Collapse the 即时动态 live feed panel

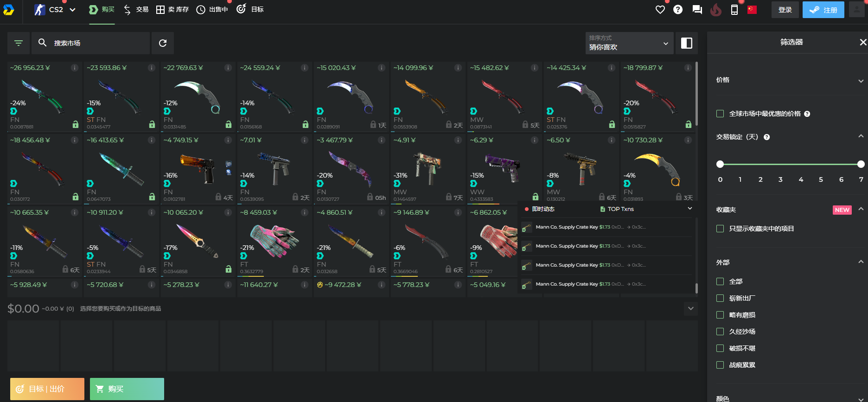coord(690,209)
